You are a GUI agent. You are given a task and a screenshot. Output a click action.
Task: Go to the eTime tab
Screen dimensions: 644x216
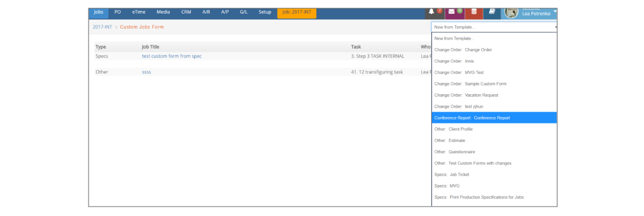(x=138, y=12)
